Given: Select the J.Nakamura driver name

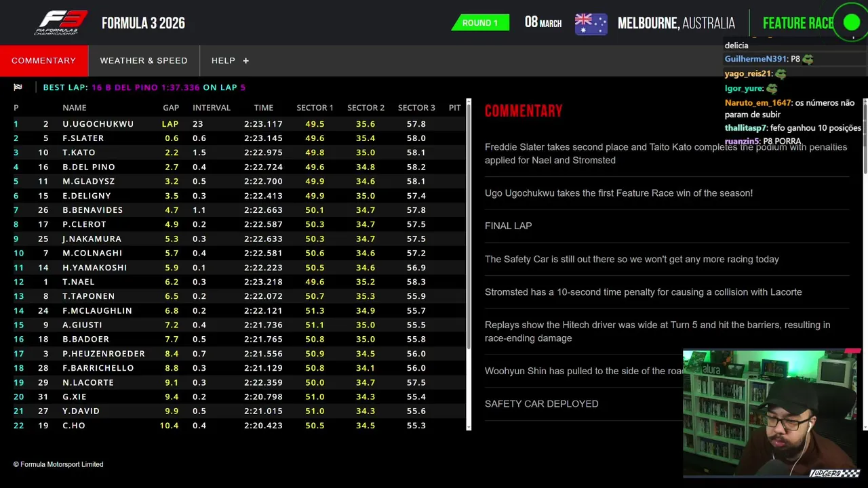Looking at the screenshot, I should point(92,239).
